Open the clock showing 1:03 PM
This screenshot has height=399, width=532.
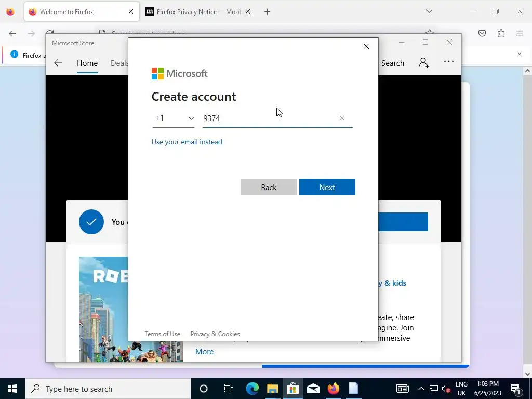coord(487,389)
